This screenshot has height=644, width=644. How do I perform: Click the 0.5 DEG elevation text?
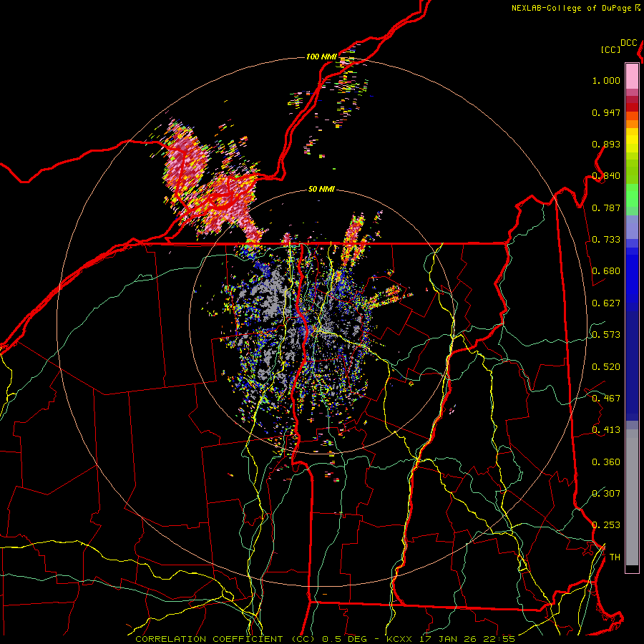coord(344,639)
